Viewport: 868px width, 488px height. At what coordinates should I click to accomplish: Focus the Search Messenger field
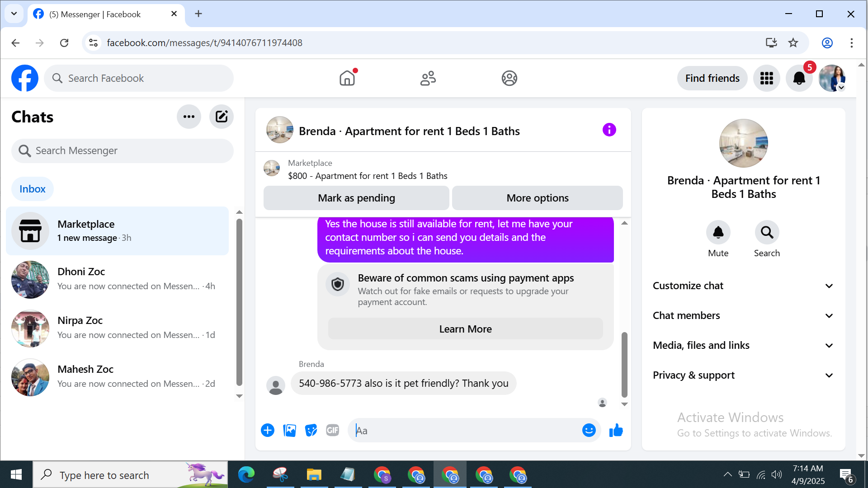tap(123, 150)
